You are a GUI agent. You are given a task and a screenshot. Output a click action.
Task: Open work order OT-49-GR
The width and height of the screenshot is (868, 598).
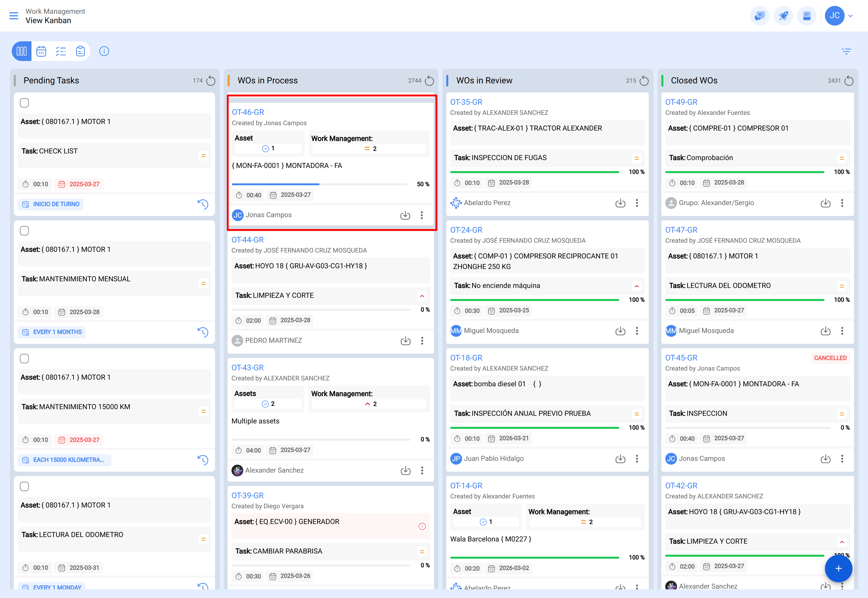point(681,102)
